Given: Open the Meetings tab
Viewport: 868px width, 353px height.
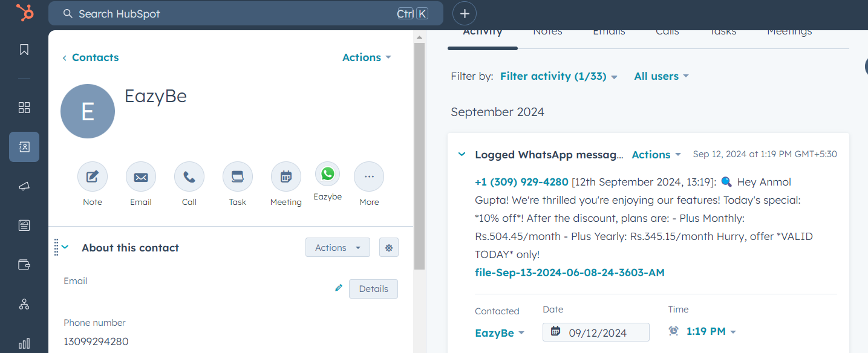Looking at the screenshot, I should (789, 31).
